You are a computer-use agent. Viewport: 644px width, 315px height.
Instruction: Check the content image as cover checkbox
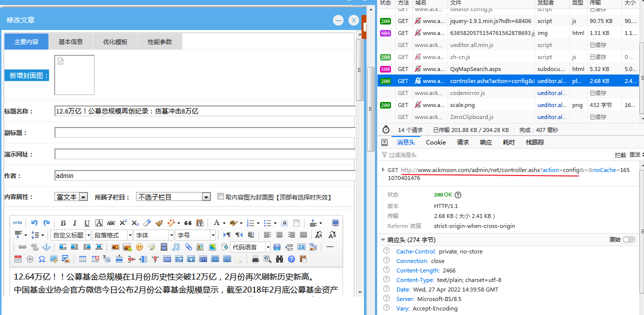[x=220, y=196]
